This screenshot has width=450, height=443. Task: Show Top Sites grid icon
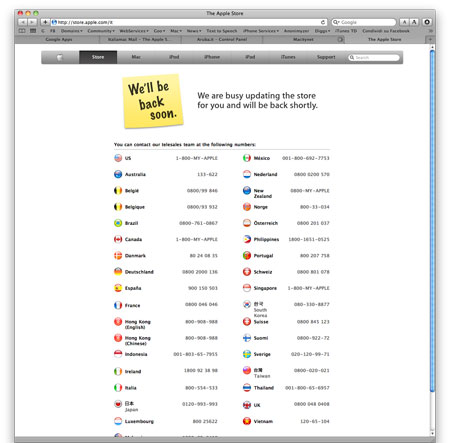(33, 31)
